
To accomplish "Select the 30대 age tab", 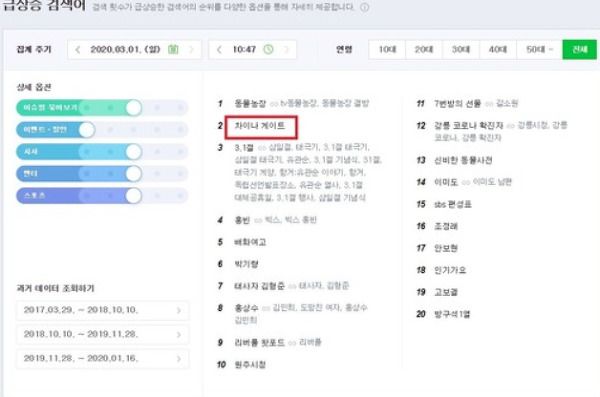I will (x=460, y=49).
